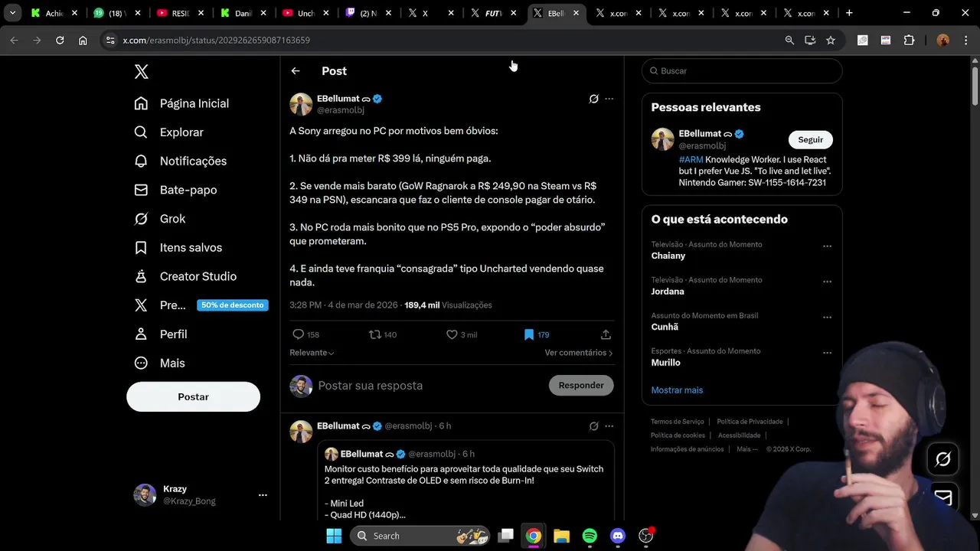Open the Windows Start menu
980x551 pixels.
click(334, 536)
